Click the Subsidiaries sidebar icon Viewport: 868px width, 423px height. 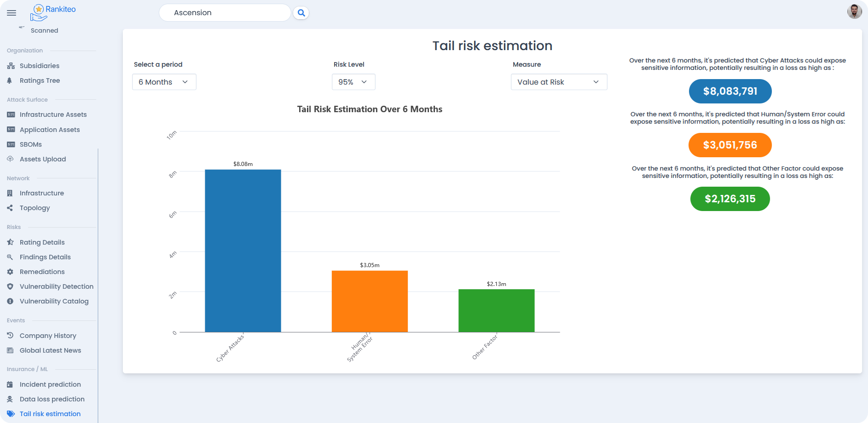tap(11, 66)
